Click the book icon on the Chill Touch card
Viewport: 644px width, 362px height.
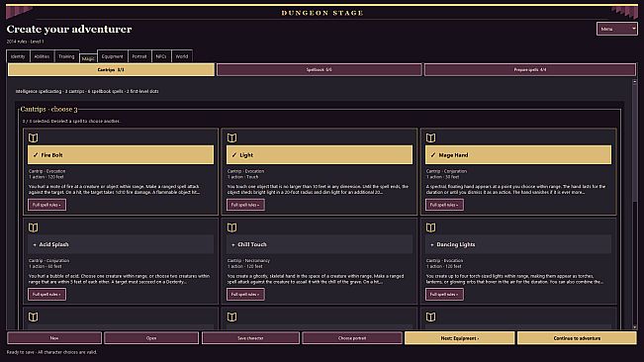click(x=232, y=227)
